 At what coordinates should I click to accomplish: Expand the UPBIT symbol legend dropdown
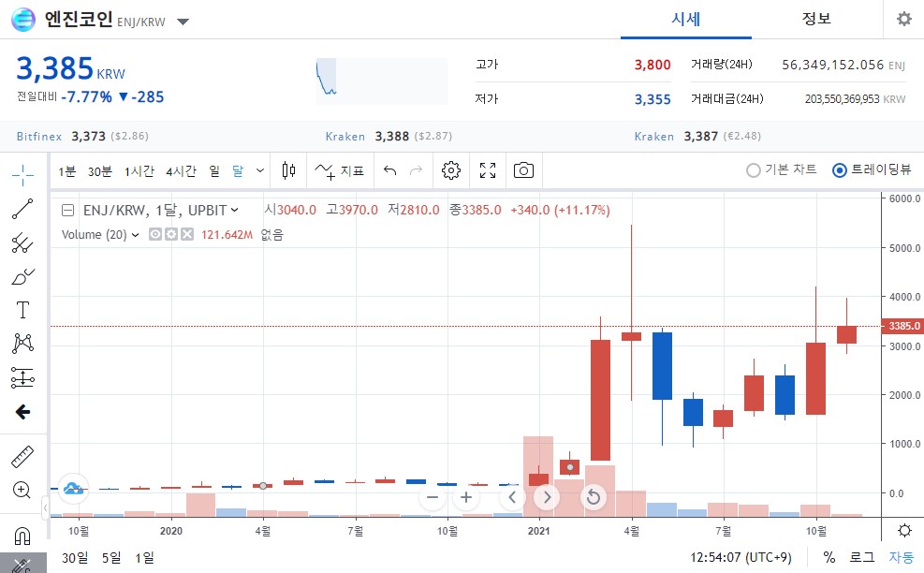click(x=235, y=210)
